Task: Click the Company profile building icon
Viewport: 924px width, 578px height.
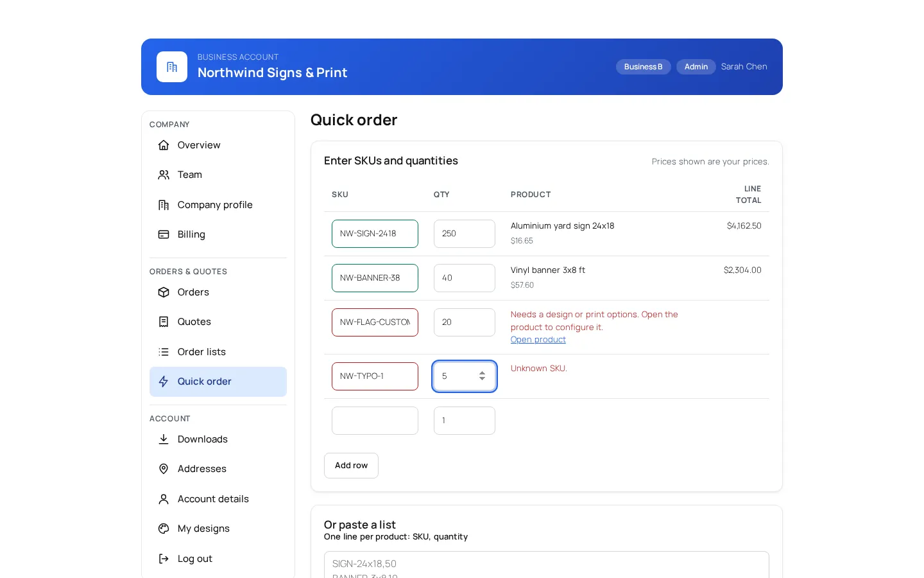Action: pyautogui.click(x=164, y=205)
